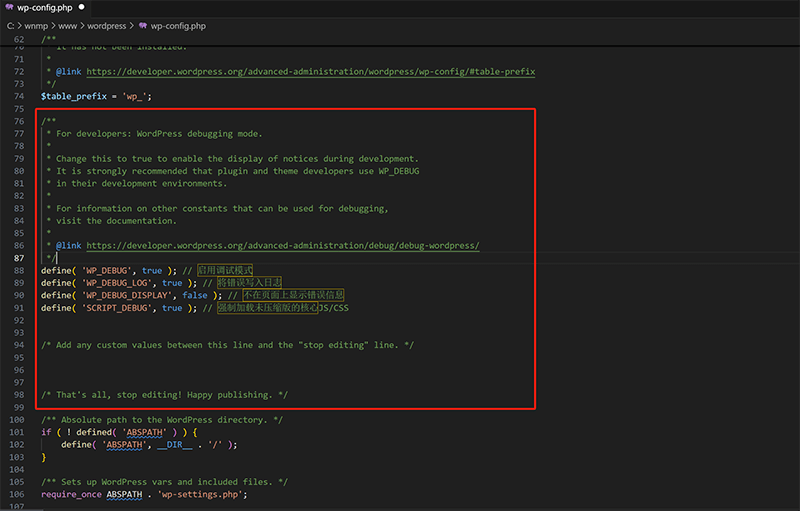Click line number 101 in the gutter
Screen dimensions: 800x511
click(16, 432)
